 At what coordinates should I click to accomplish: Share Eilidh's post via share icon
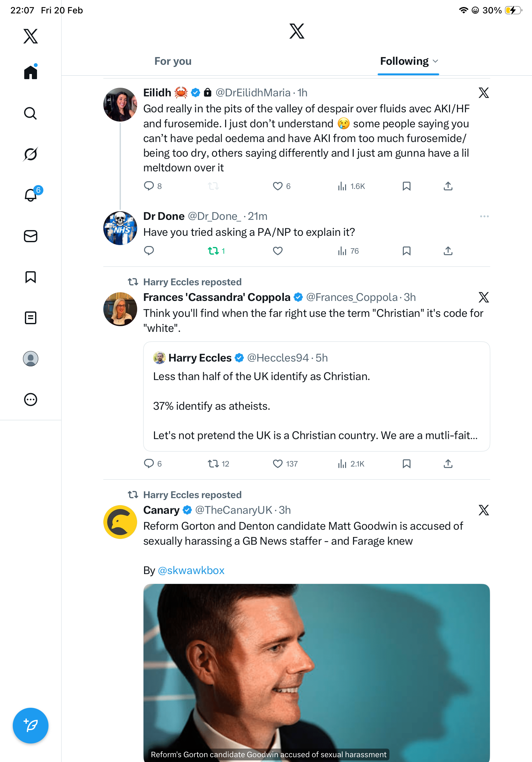[x=448, y=186]
